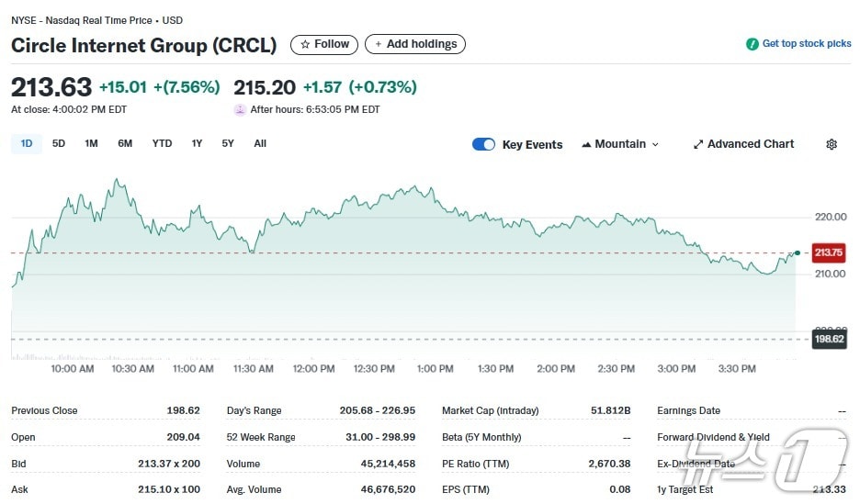Select the 1M chart range
Viewport: 860px width, 504px height.
pos(91,143)
